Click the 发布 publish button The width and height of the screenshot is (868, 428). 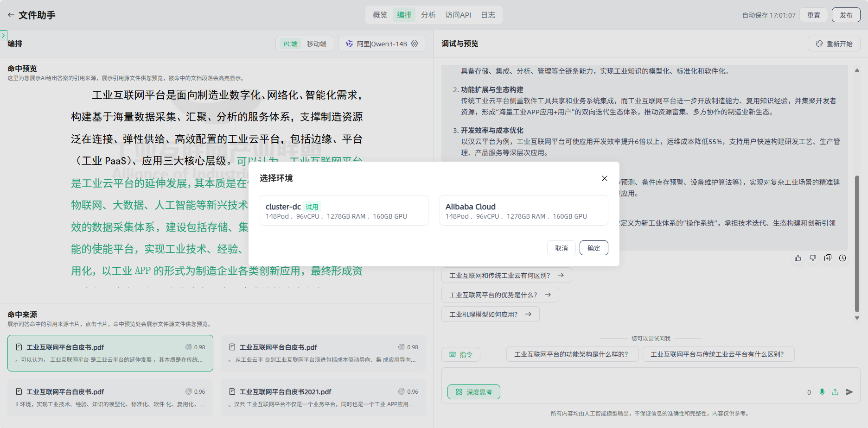(x=846, y=15)
